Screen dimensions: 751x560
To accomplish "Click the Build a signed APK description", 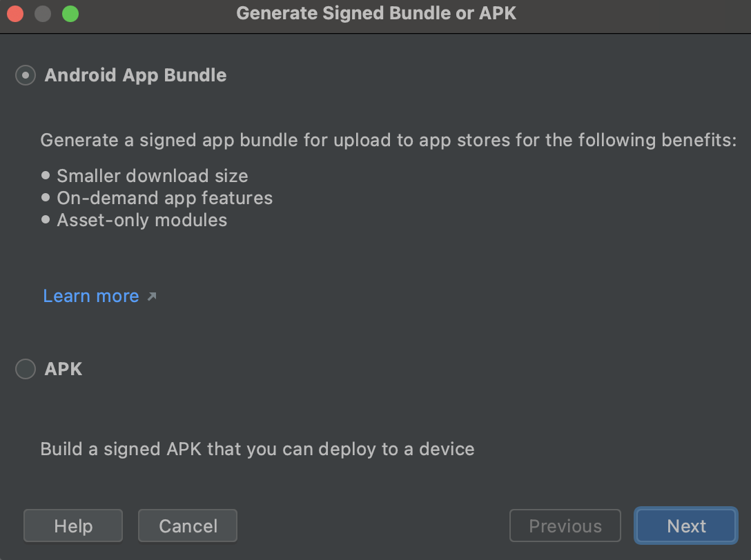I will 257,449.
